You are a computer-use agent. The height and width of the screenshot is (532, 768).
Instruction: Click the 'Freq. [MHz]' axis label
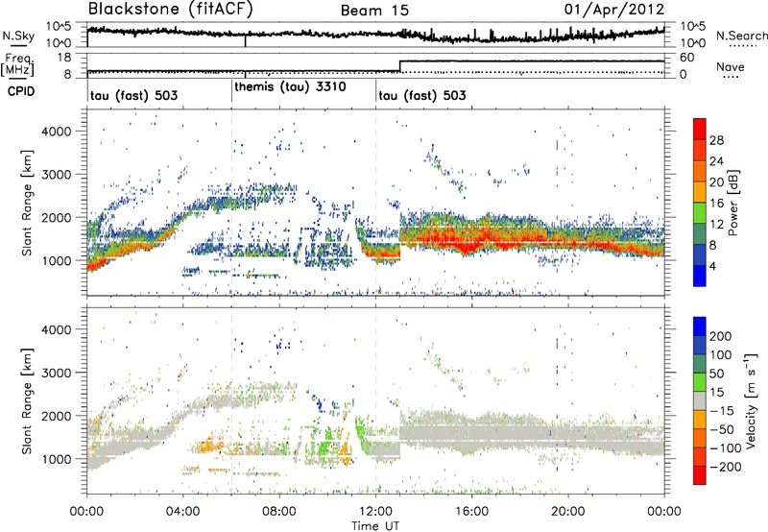point(17,64)
